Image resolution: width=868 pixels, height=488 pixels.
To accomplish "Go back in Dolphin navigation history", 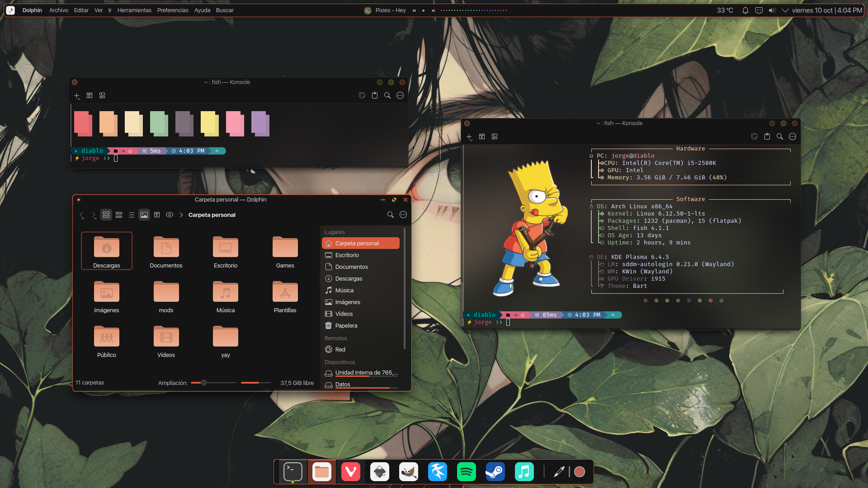I will (82, 215).
